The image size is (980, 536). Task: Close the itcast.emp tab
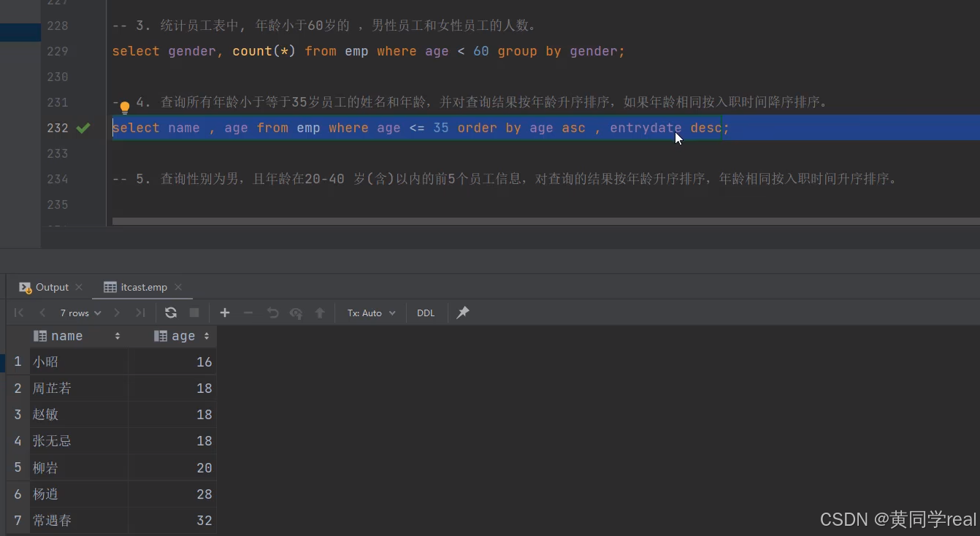click(x=178, y=287)
